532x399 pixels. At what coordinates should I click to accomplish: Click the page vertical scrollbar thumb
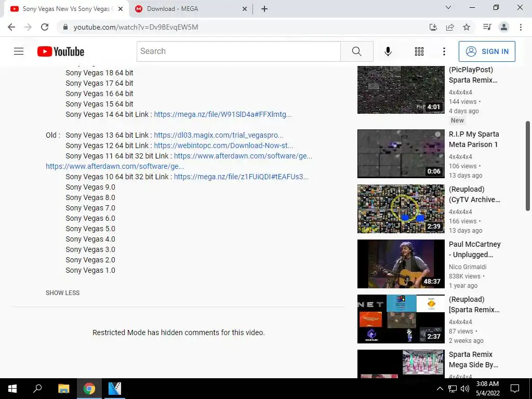click(x=528, y=166)
